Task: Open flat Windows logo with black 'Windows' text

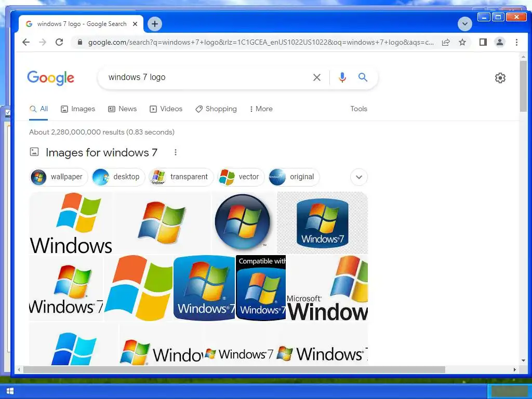Action: [71, 223]
